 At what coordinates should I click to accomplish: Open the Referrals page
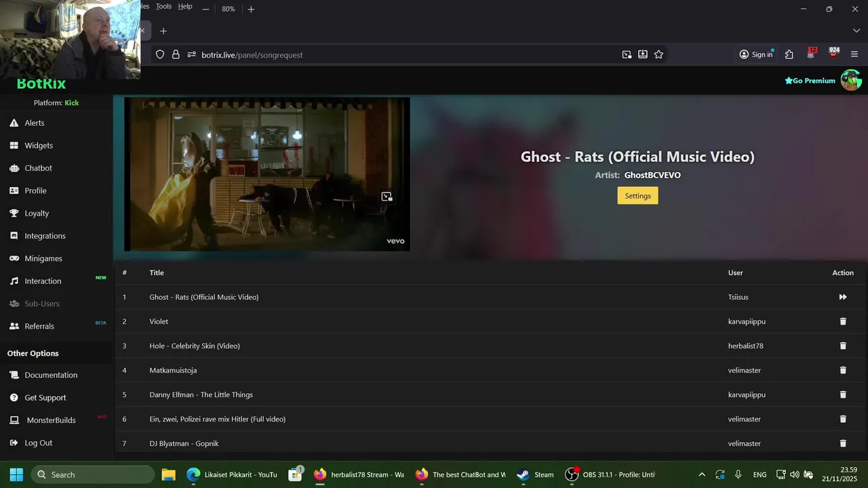[39, 326]
